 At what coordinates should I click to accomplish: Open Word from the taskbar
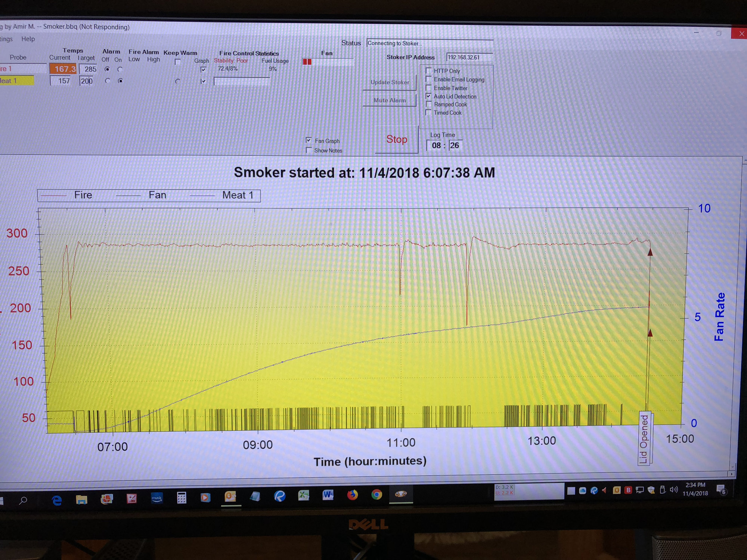tap(328, 495)
